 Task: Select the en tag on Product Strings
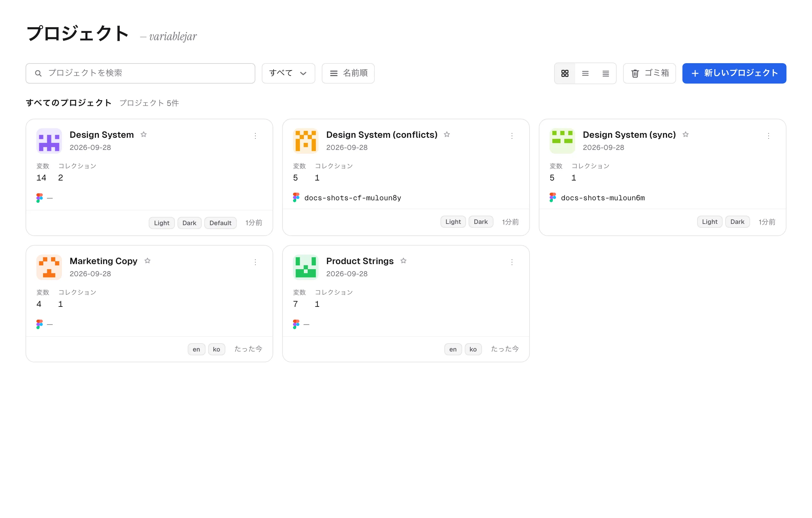point(453,349)
